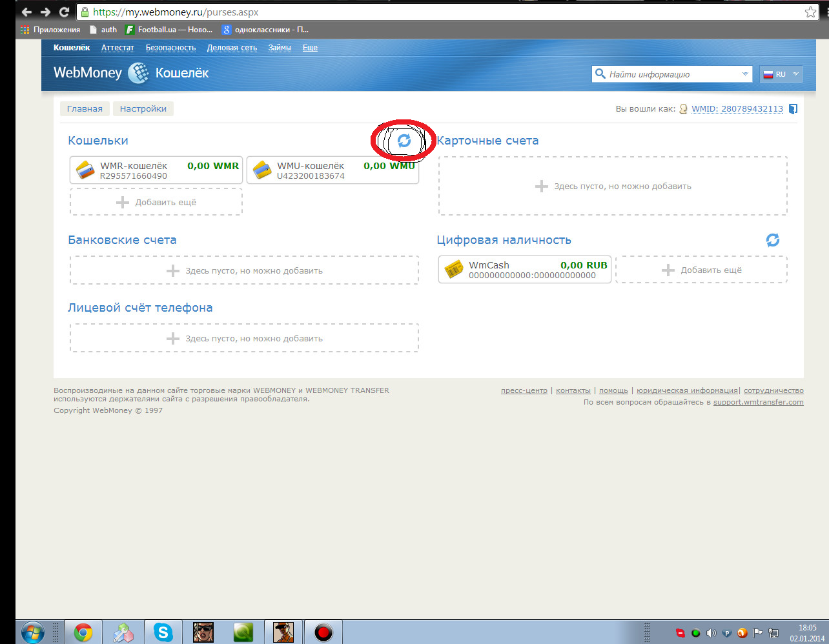
Task: Open the green Q app in taskbar
Action: (x=243, y=632)
